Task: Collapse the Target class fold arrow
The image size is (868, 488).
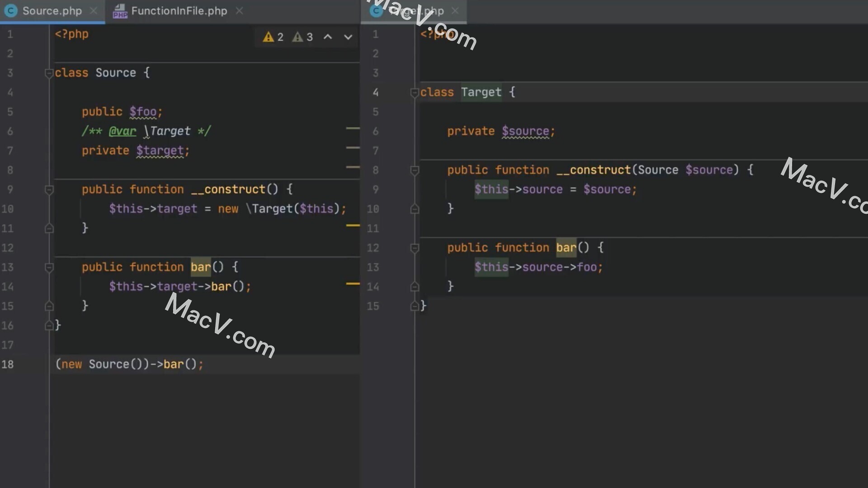Action: (414, 93)
